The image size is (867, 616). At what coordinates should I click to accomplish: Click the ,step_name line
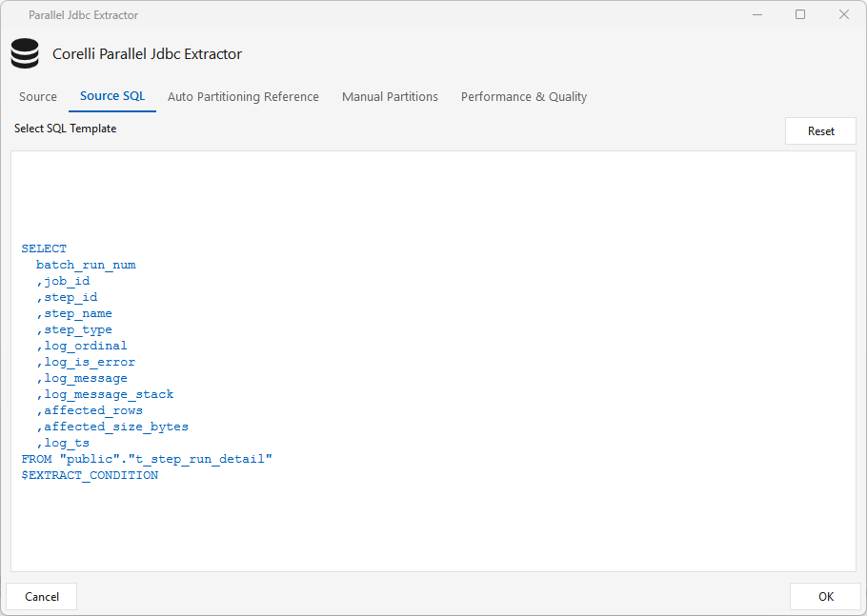click(74, 313)
